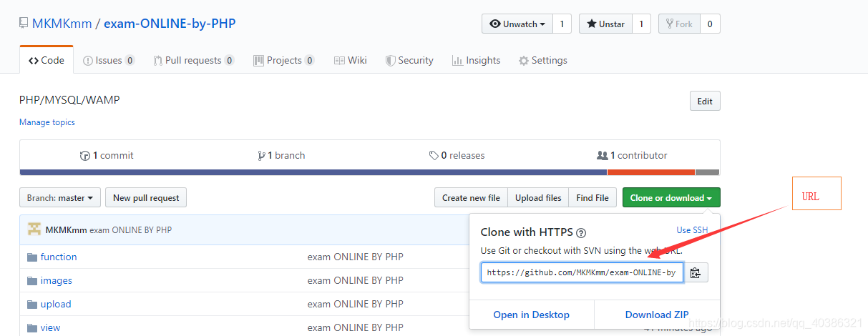Screen dimensions: 868x336
Task: Switch to the Pull requests tab
Action: (x=192, y=61)
